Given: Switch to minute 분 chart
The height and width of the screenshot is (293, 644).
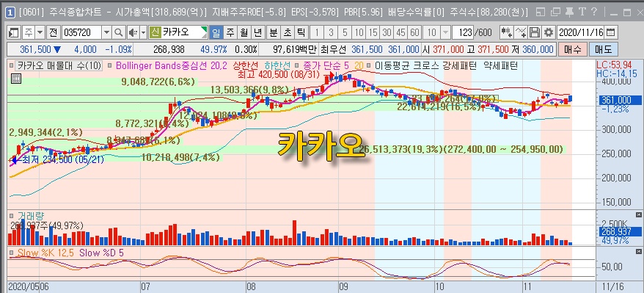Looking at the screenshot, I should [x=273, y=32].
